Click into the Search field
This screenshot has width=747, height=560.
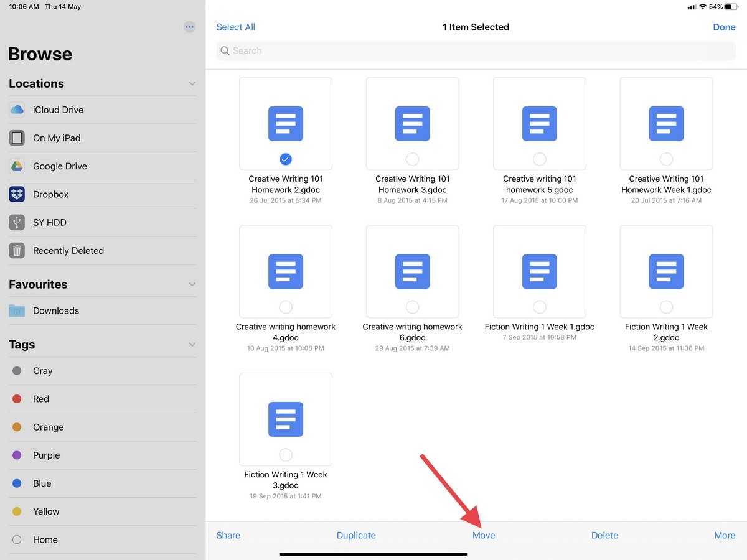[x=476, y=50]
